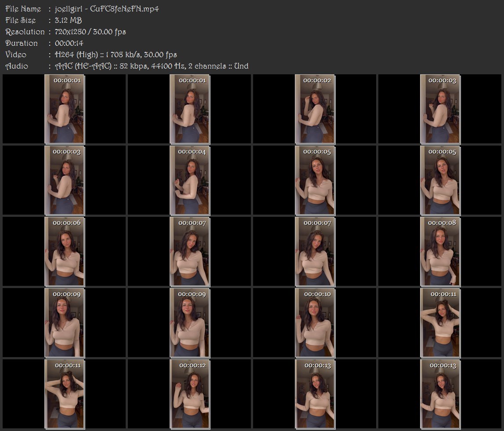Click the 'Audio' label
Screen dimensions: 504x431
tap(17, 66)
